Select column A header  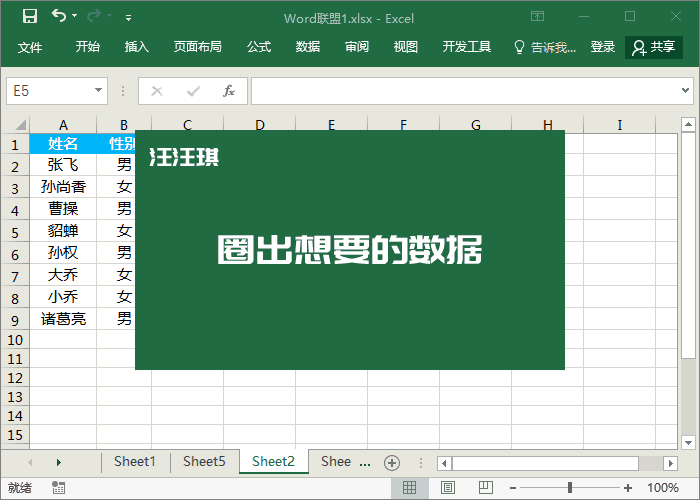(63, 125)
